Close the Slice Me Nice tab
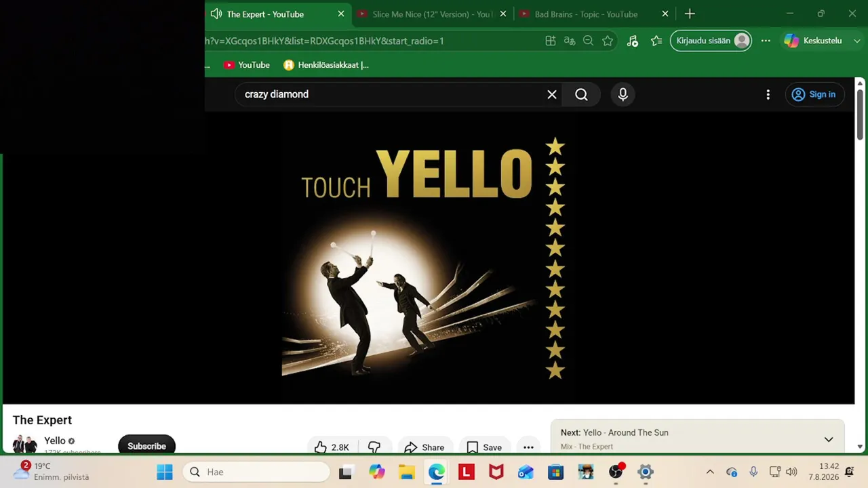 click(503, 14)
